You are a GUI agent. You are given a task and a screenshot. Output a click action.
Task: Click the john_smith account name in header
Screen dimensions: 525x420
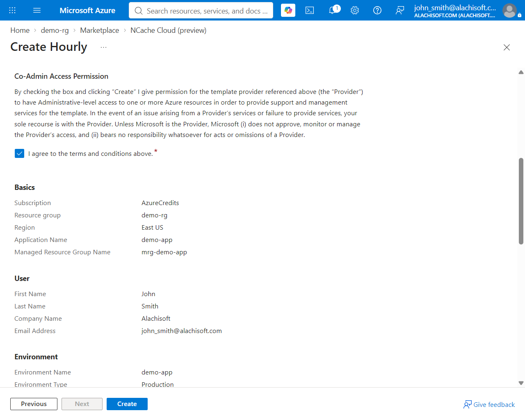pyautogui.click(x=455, y=7)
